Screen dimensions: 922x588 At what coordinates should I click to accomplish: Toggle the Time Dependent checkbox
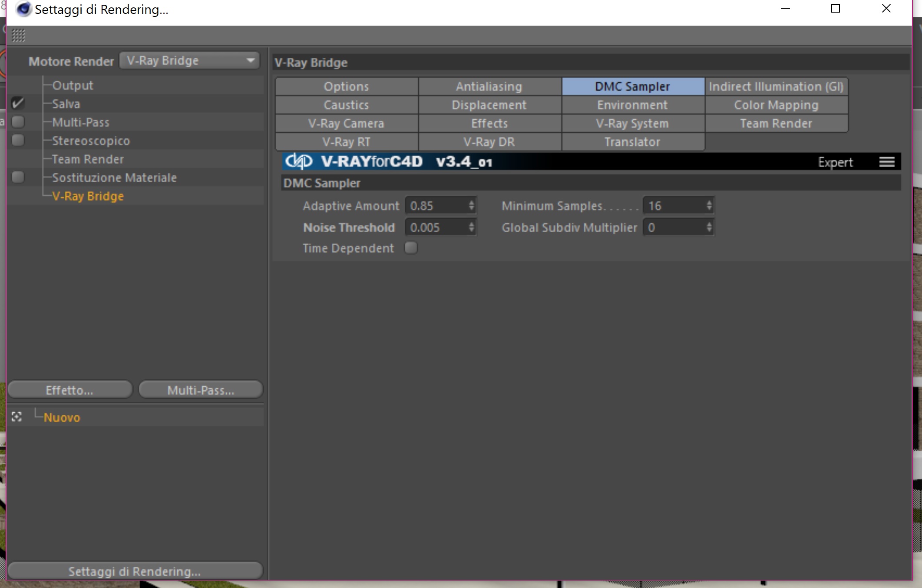tap(410, 248)
